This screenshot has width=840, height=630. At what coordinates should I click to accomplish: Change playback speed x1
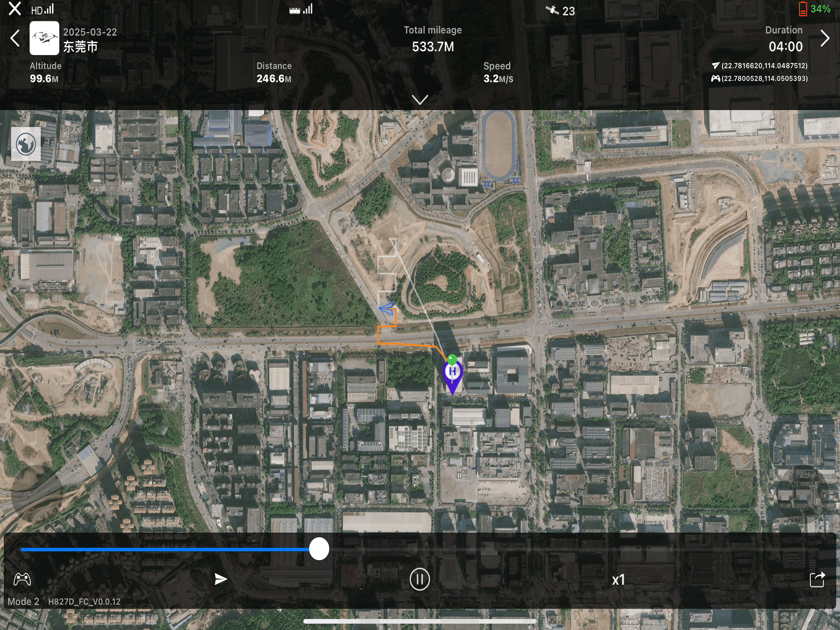tap(619, 580)
